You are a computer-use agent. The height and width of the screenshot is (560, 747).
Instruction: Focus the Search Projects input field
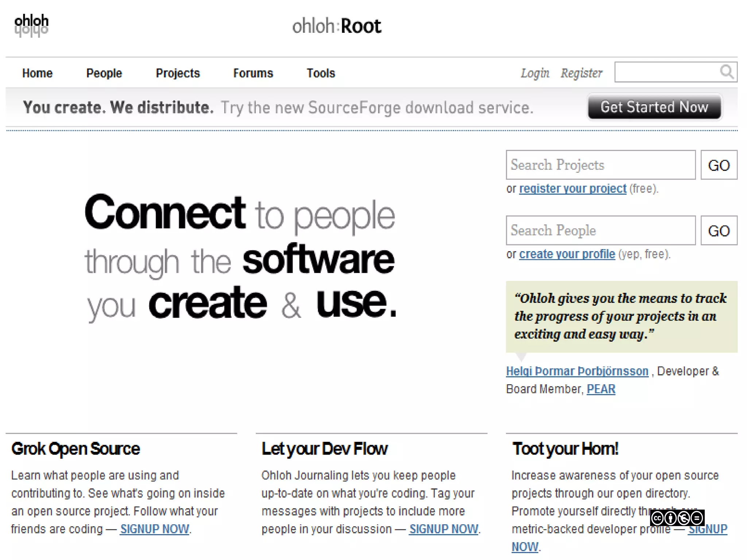(600, 165)
